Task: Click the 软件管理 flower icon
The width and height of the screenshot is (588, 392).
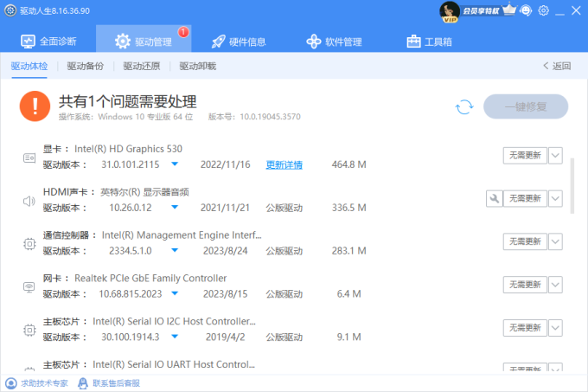Action: (314, 42)
